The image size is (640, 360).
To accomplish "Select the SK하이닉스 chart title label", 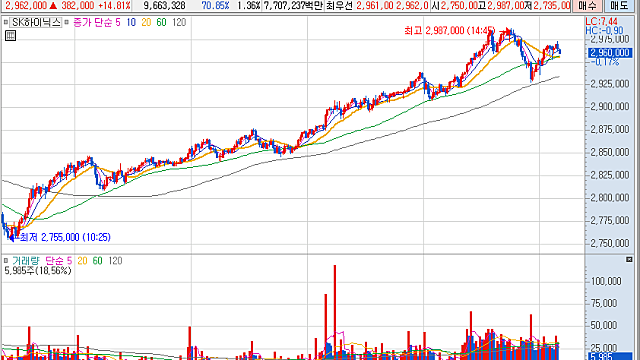I will click(x=36, y=22).
